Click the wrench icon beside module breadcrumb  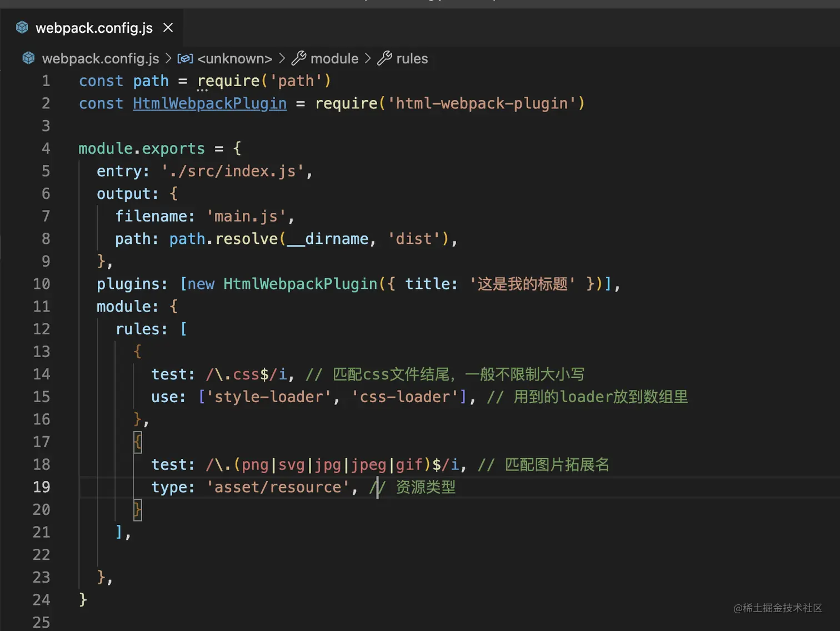(299, 58)
